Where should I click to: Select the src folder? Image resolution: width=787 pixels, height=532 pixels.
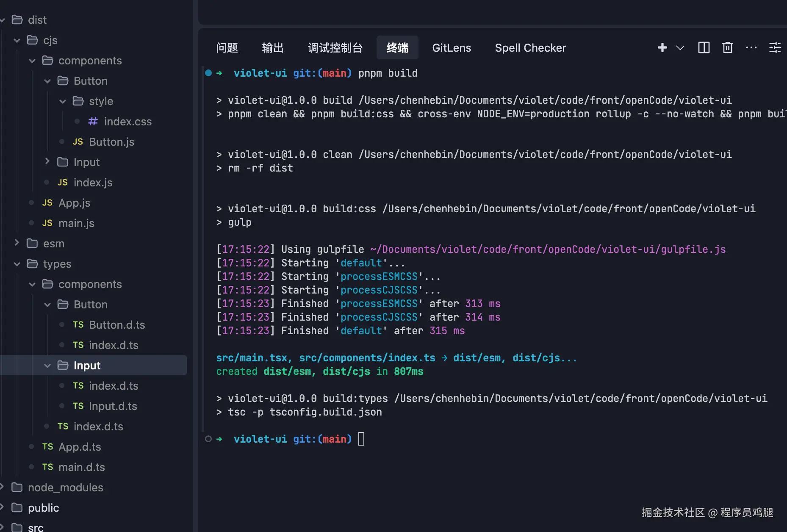click(x=36, y=528)
